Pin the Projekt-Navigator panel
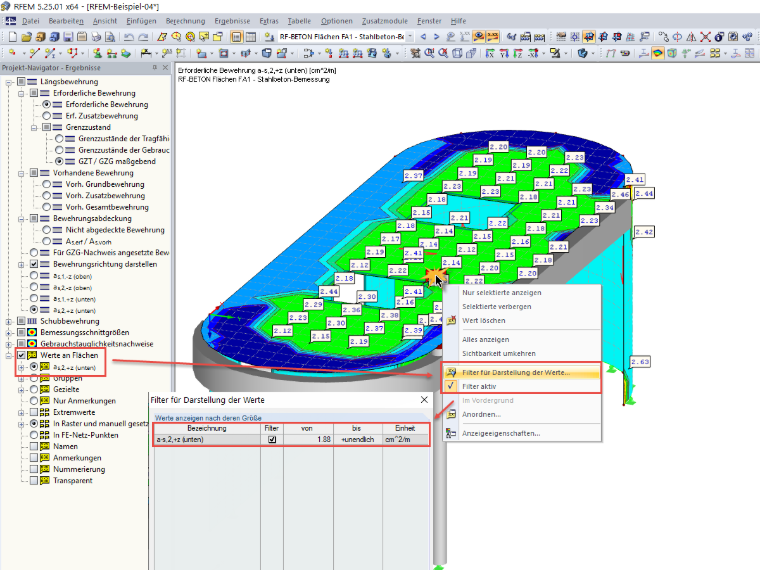This screenshot has height=570, width=760. (x=155, y=67)
